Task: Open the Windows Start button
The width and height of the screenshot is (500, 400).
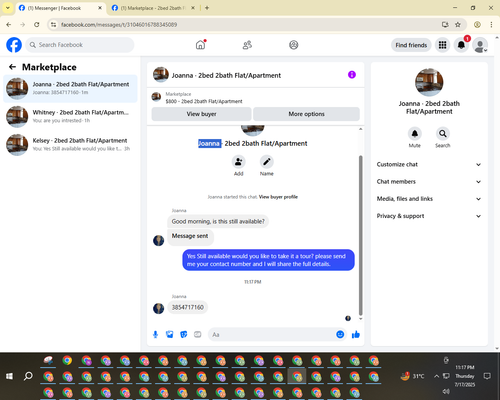Action: point(9,376)
